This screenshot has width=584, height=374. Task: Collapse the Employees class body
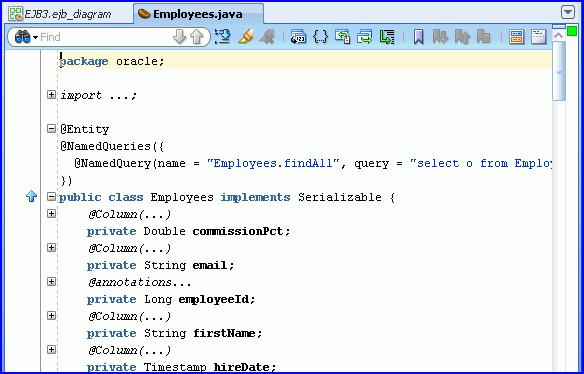point(51,197)
